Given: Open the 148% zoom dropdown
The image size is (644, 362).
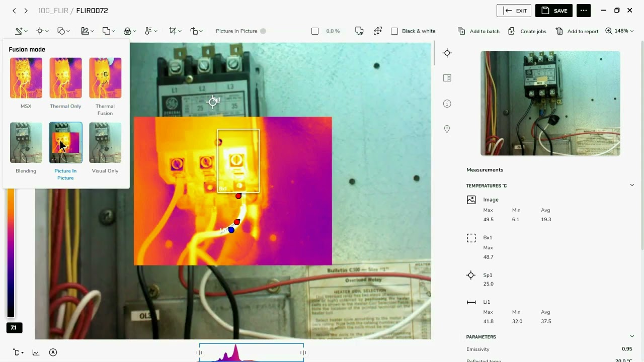Looking at the screenshot, I should point(619,31).
